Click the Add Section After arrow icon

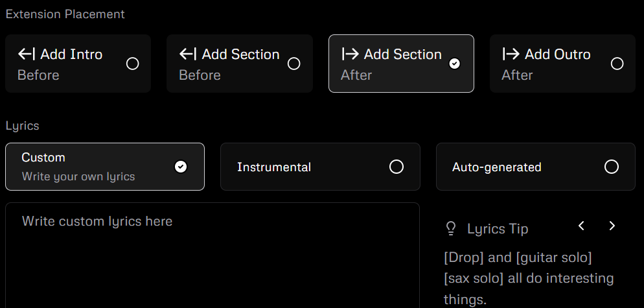pyautogui.click(x=350, y=54)
